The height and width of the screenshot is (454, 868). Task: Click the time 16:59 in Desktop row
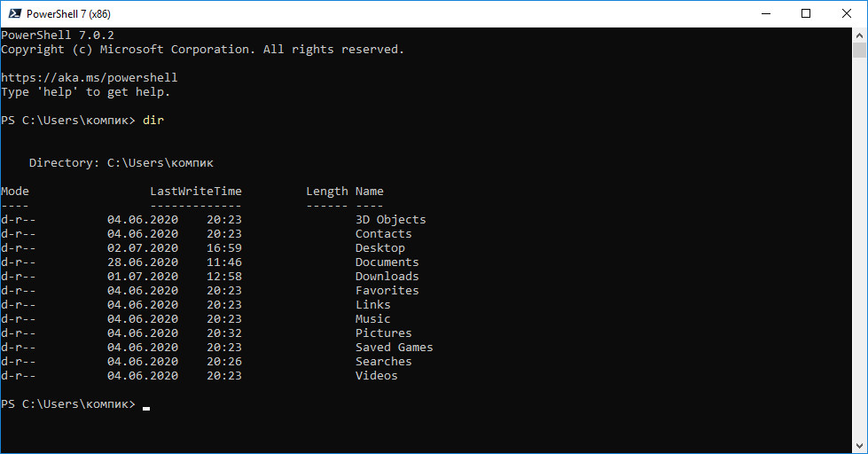(x=224, y=248)
